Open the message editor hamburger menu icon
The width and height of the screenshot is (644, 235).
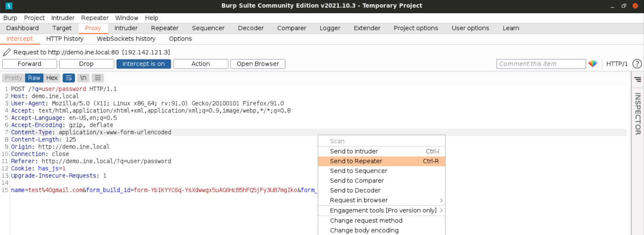97,78
